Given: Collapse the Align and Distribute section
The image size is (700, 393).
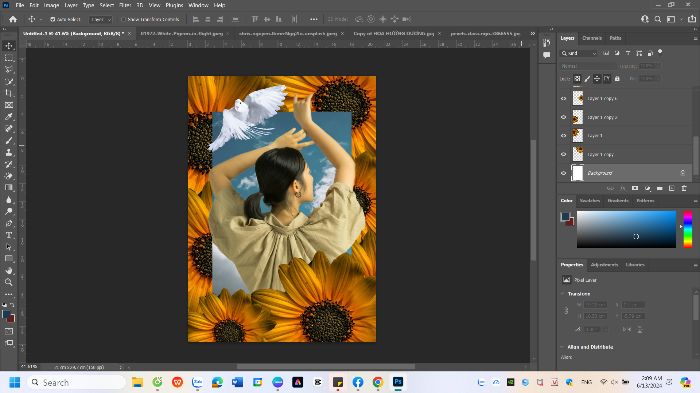Looking at the screenshot, I should click(562, 347).
